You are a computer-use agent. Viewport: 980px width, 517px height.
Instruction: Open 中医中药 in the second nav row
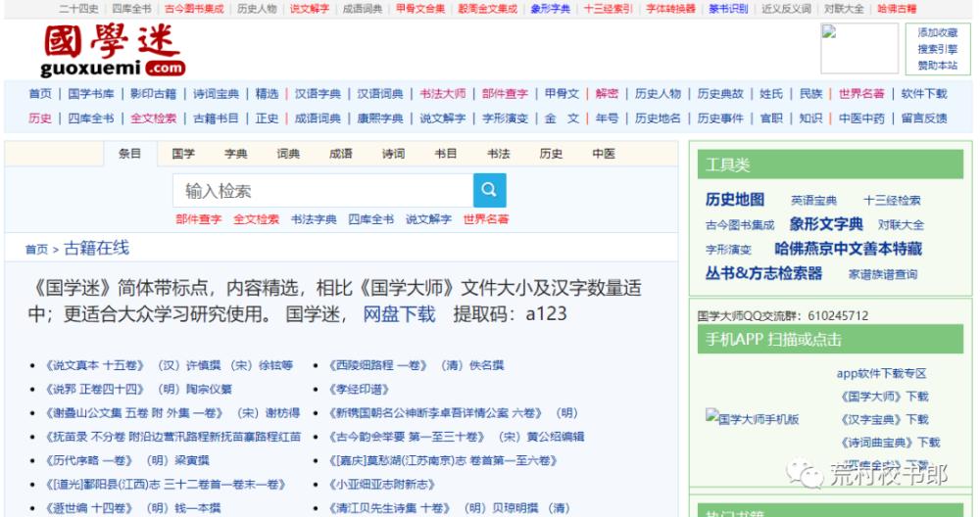click(x=861, y=118)
